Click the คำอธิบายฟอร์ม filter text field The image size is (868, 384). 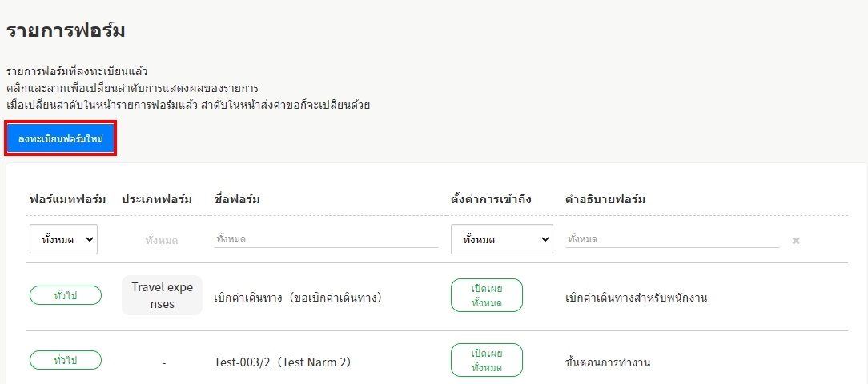pyautogui.click(x=672, y=239)
